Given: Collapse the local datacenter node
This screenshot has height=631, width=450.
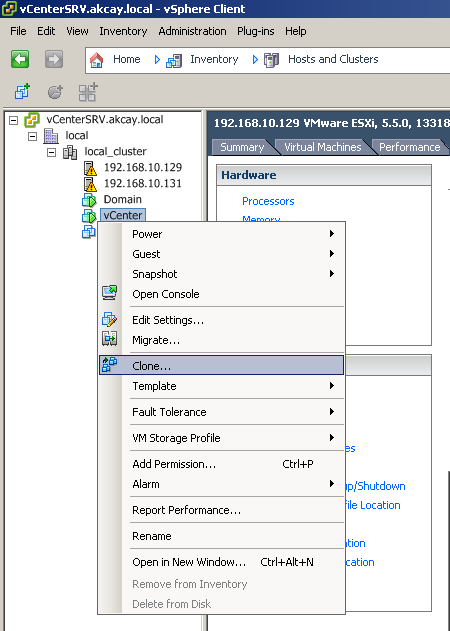Looking at the screenshot, I should (33, 136).
